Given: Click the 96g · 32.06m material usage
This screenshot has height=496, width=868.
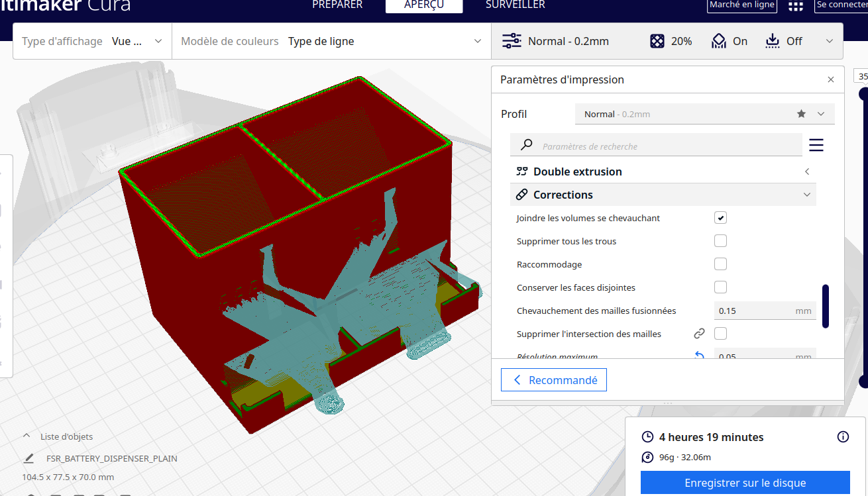Looking at the screenshot, I should click(x=685, y=457).
